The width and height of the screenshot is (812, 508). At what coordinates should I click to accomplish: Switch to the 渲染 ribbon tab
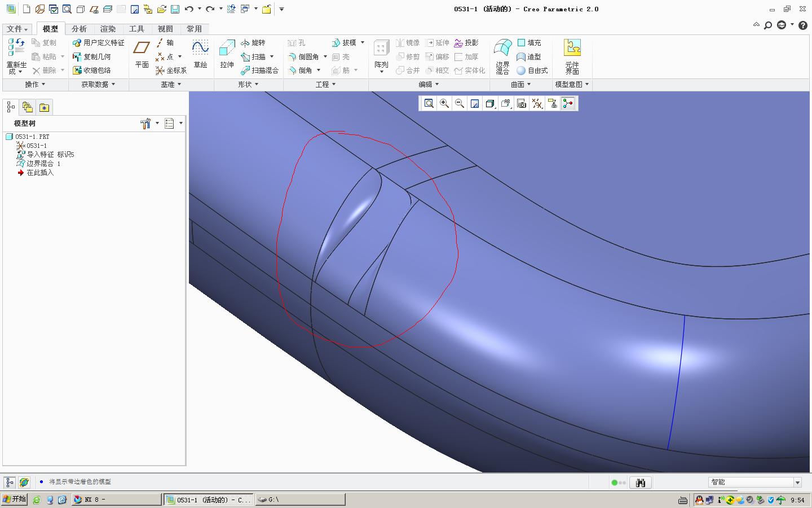click(108, 29)
